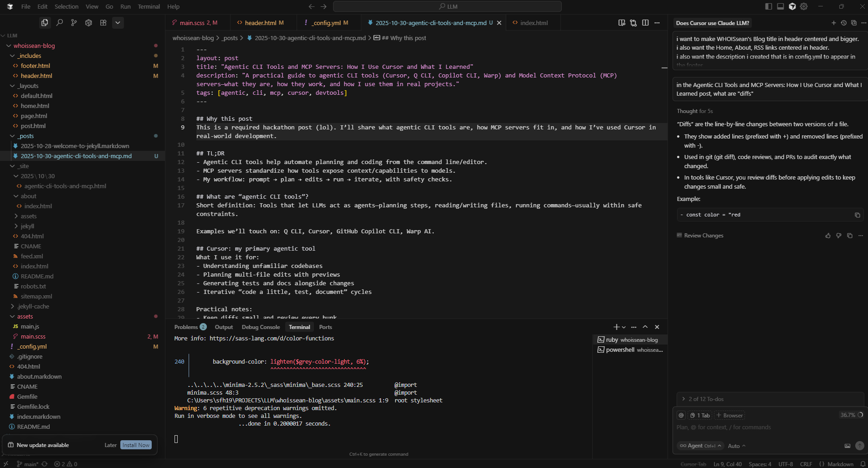Click the chat prompt input field
The image size is (868, 468).
(x=765, y=427)
